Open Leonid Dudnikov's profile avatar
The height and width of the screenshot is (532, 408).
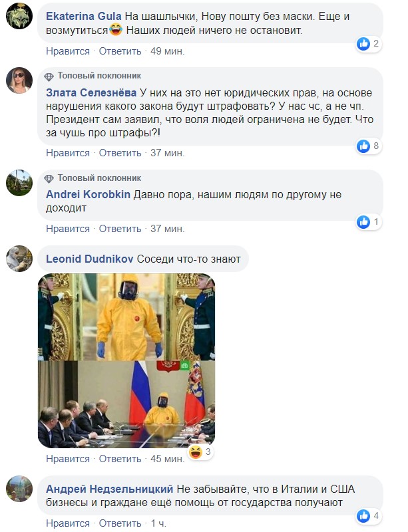point(19,259)
